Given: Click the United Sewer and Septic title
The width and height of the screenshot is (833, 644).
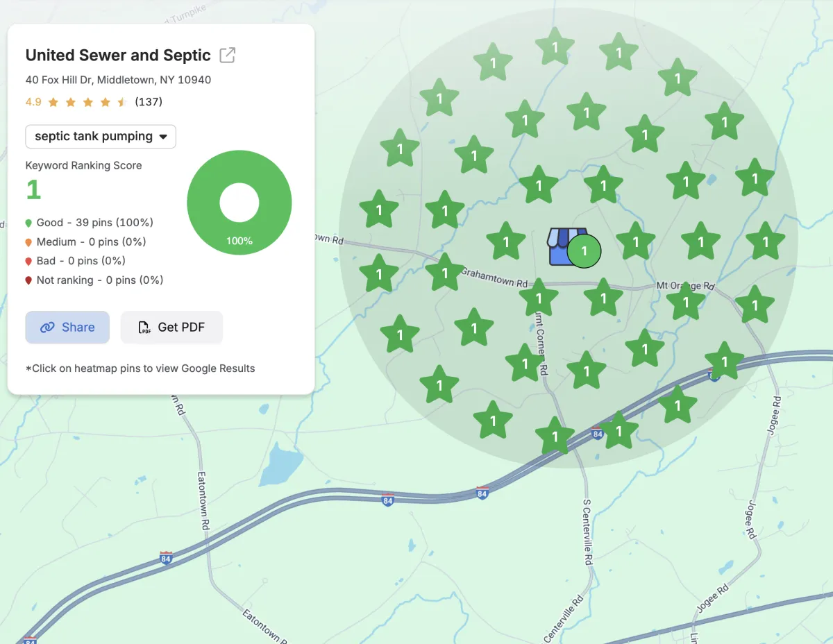Looking at the screenshot, I should pos(118,56).
